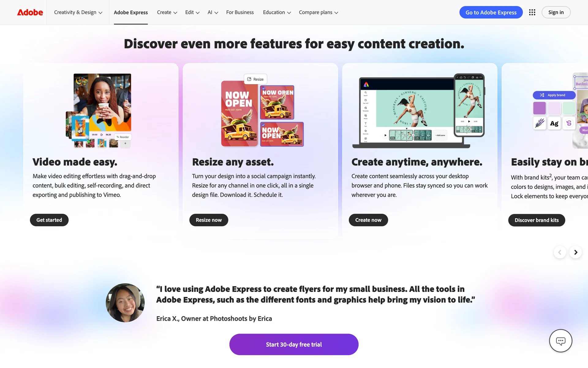Click Erica's profile photo
588x368 pixels.
coord(125,303)
